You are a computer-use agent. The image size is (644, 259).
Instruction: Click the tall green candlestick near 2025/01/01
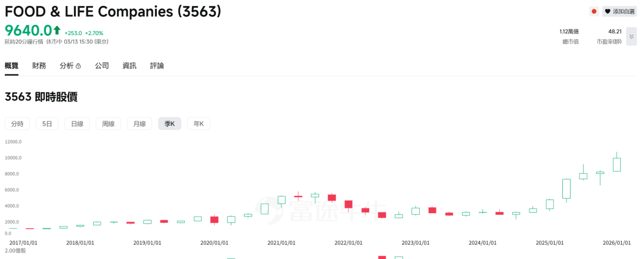coord(566,189)
